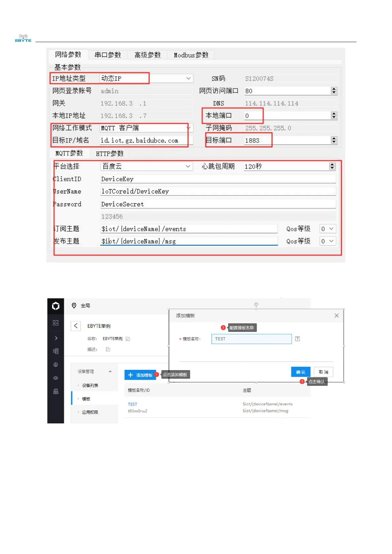Click the 目标端口 spinner arrows
Viewport: 392px width, 554px height.
(x=334, y=140)
